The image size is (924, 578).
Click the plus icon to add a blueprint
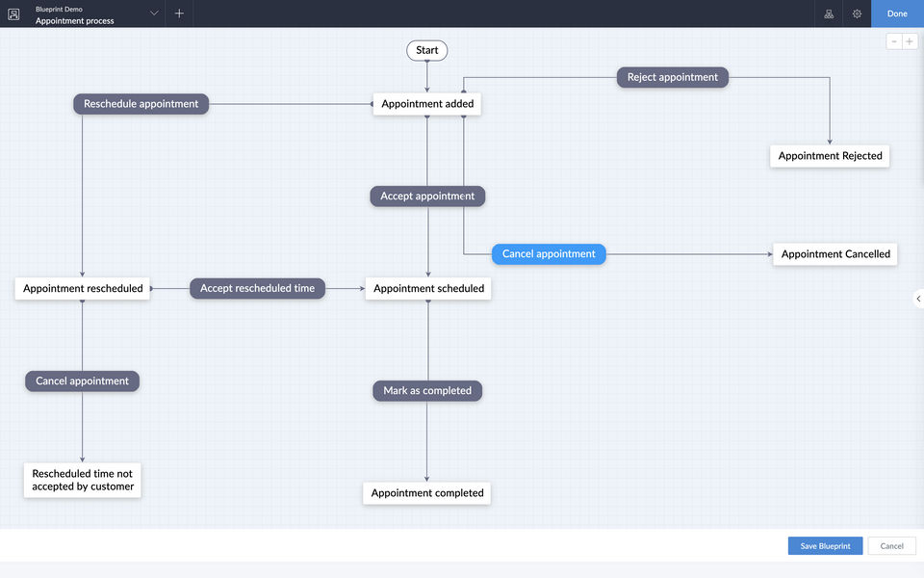coord(179,13)
